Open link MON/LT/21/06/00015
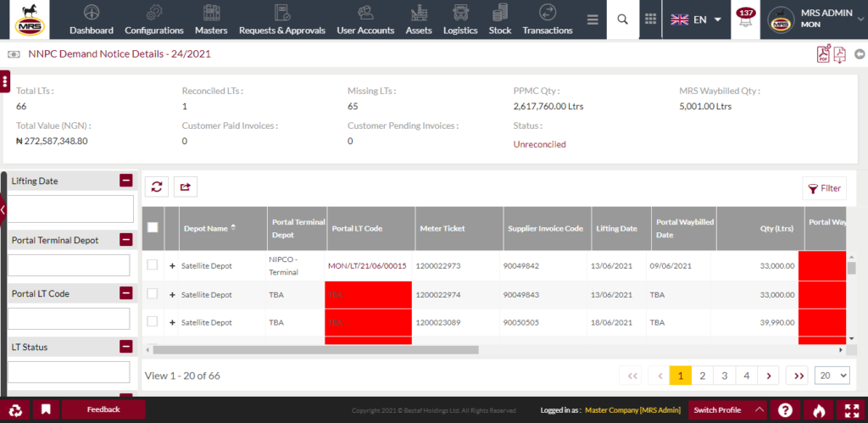The height and width of the screenshot is (423, 868). [x=367, y=266]
